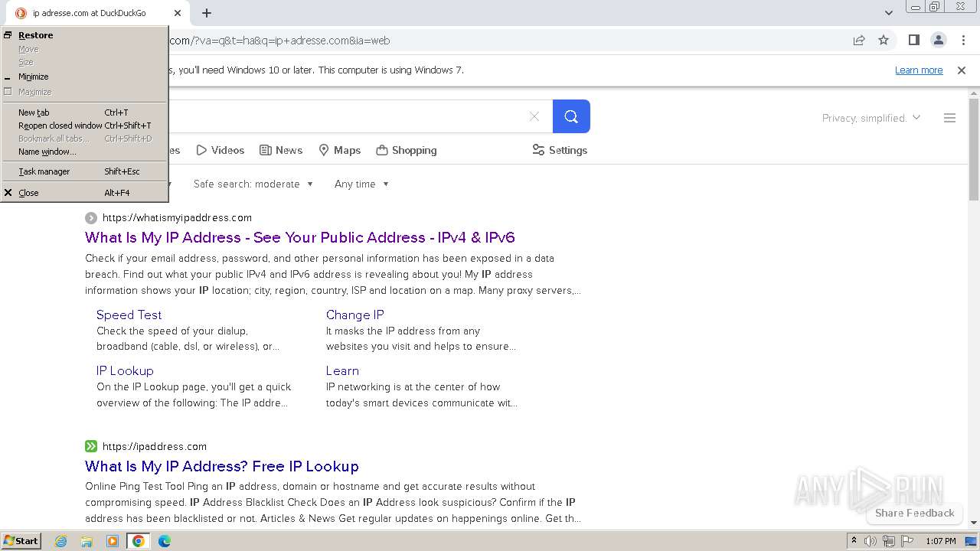Click whatismyipaddress.com site favicon
980x551 pixels.
point(91,217)
